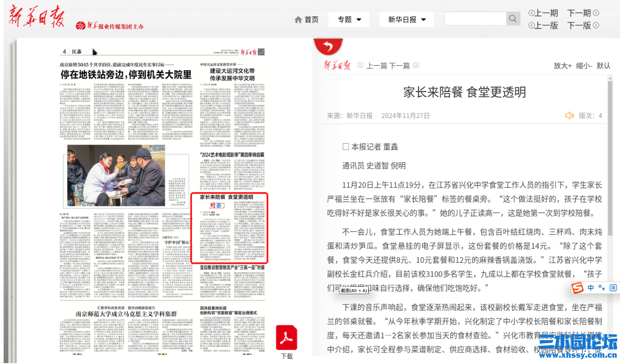This screenshot has height=364, width=620.
Task: Toggle 简 to switch simplified/traditional characters
Action: coord(613,288)
